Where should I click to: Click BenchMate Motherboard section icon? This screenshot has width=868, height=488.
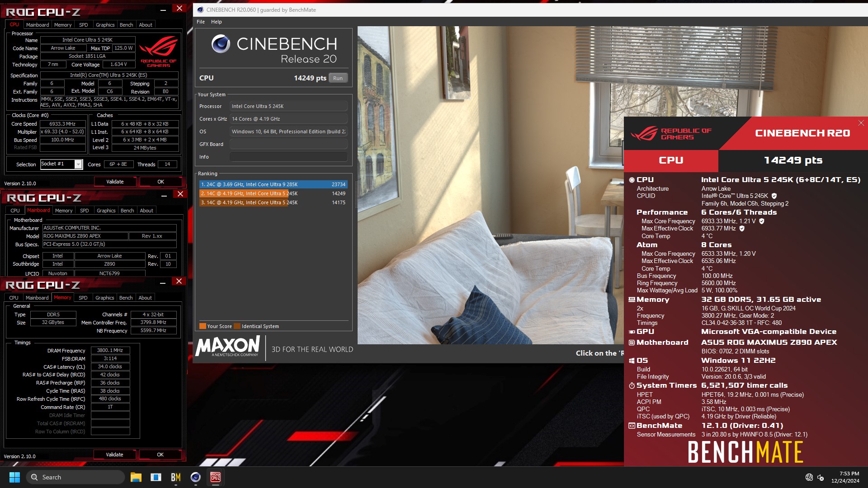[632, 343]
